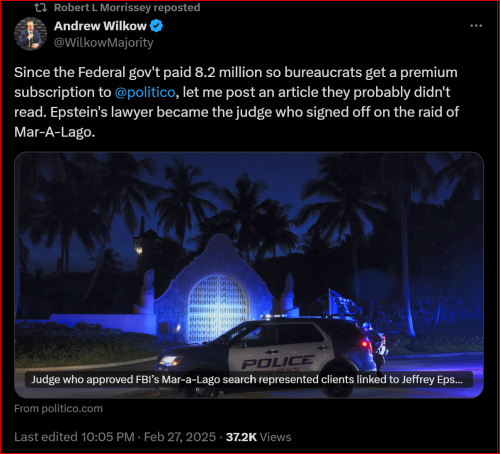The height and width of the screenshot is (454, 500).
Task: Click the illuminated gate in the article image
Action: [x=218, y=308]
